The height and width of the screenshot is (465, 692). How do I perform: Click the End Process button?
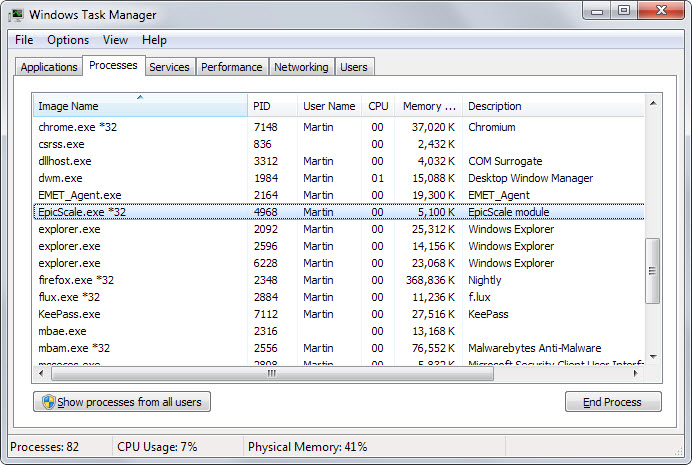tap(613, 402)
